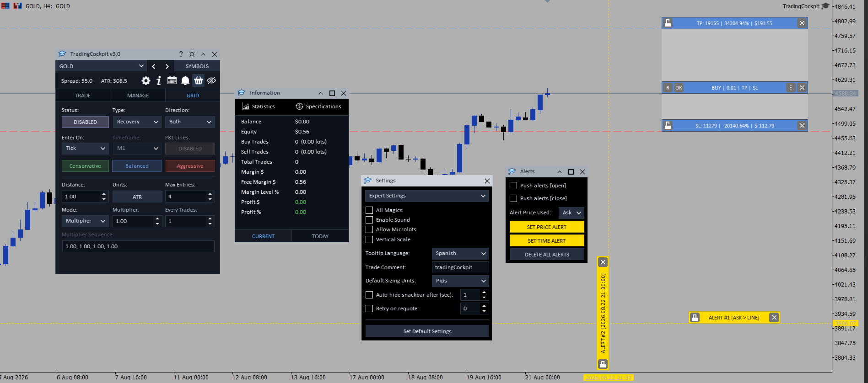868x383 pixels.
Task: Confirm BUY order with OK button
Action: pyautogui.click(x=679, y=88)
